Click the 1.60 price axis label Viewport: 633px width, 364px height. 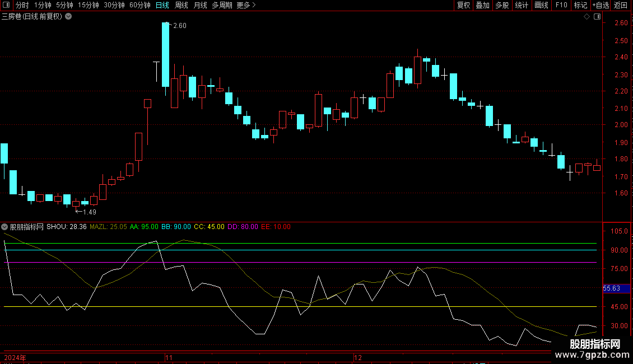pos(621,193)
